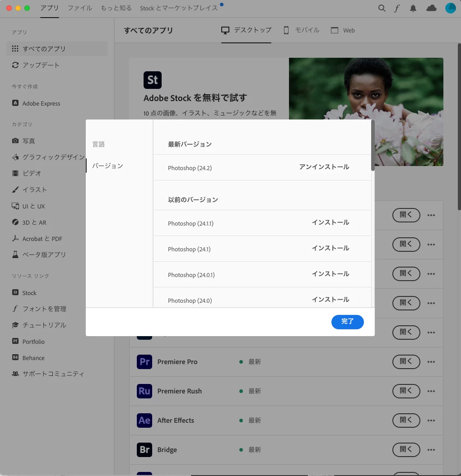Click the search magnifier icon
461x476 pixels.
click(x=382, y=8)
